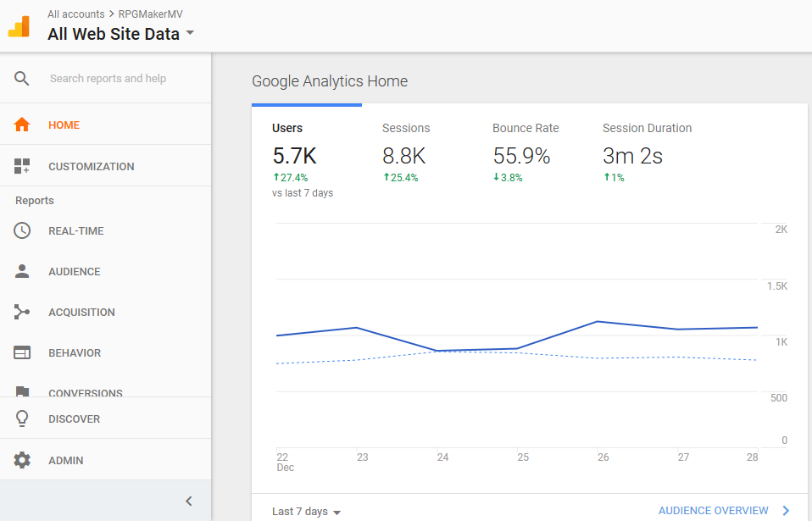Click the 3m 2s session duration value
812x521 pixels.
click(x=633, y=156)
